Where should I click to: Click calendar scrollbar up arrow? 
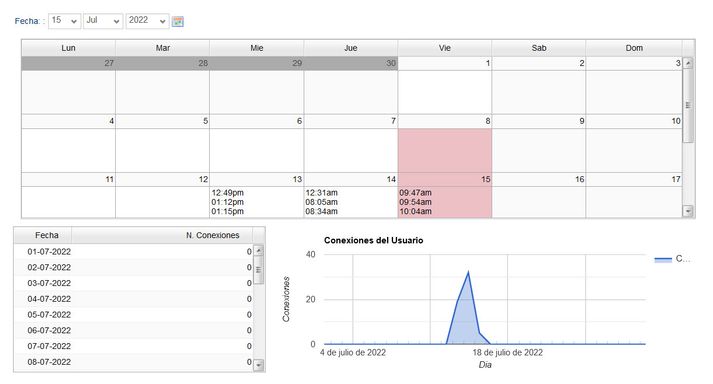click(x=688, y=63)
